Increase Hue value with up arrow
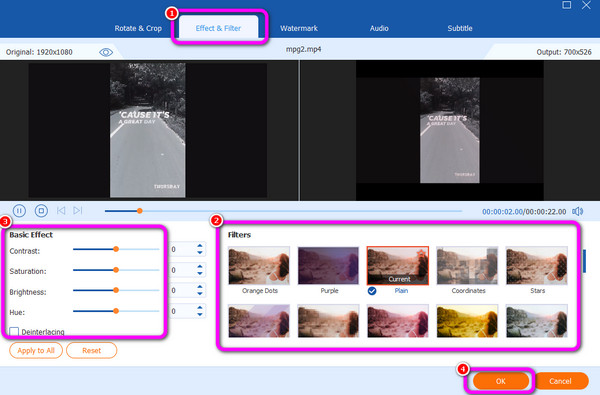600x395 pixels. (x=200, y=307)
